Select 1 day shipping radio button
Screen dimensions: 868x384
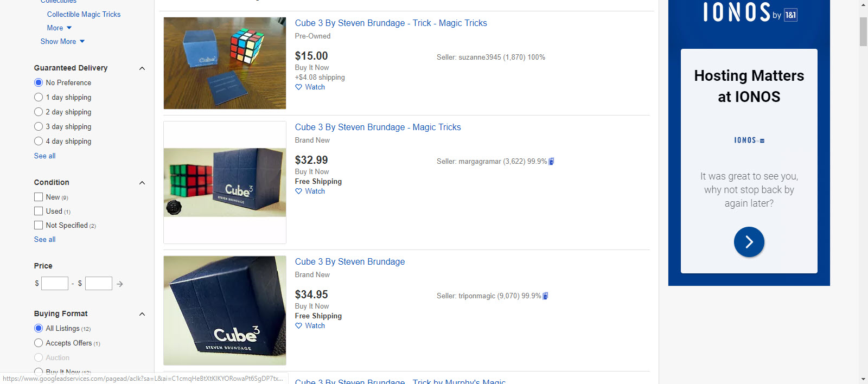39,97
